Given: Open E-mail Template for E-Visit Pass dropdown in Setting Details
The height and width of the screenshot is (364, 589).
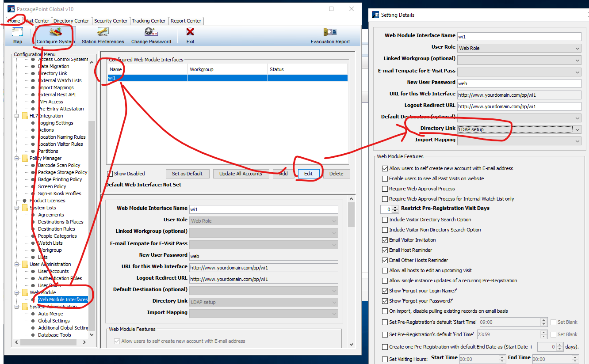Looking at the screenshot, I should tap(519, 72).
